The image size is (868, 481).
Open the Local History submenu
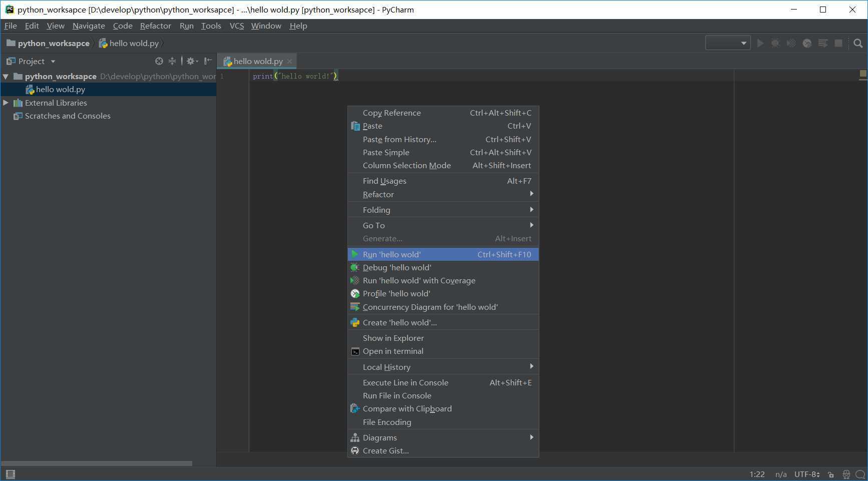(443, 367)
